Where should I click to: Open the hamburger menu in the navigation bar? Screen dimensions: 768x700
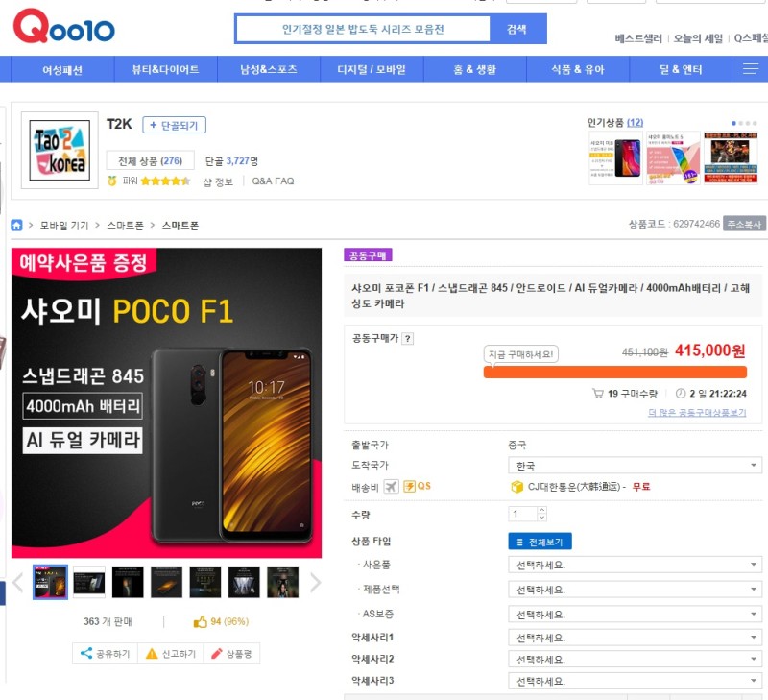(750, 69)
